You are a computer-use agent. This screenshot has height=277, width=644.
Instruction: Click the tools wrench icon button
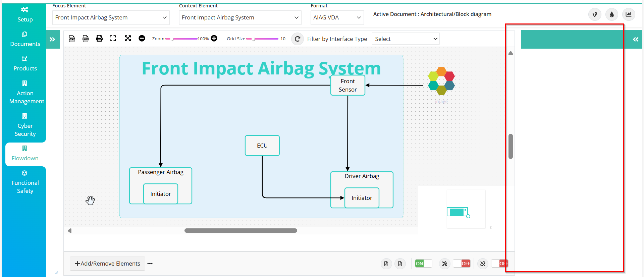point(444,264)
